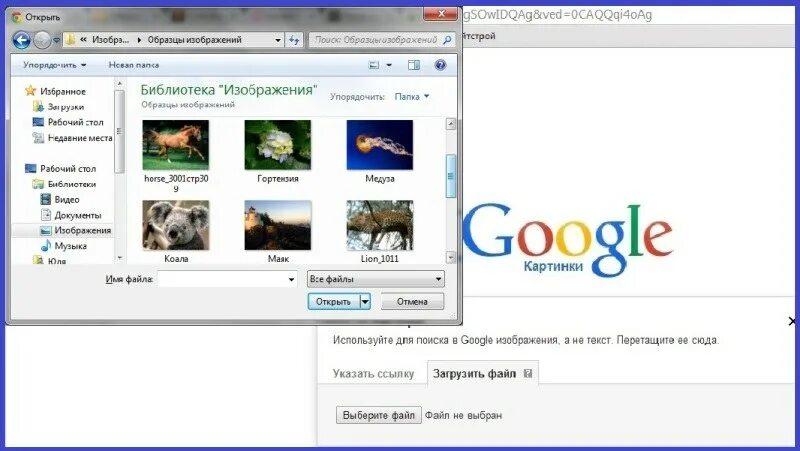Viewport: 800px width, 451px height.
Task: Open the Загрузки folder
Action: pos(66,107)
